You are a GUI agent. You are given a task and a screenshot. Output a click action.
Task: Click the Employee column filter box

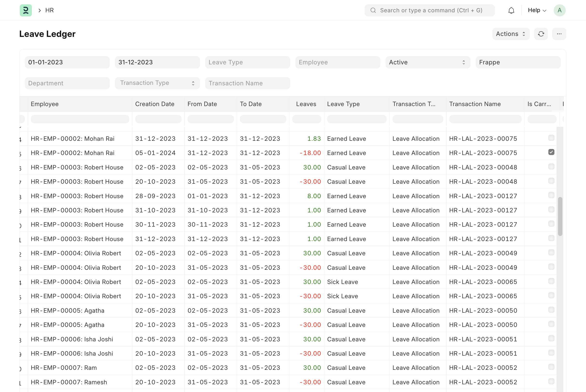(80, 119)
